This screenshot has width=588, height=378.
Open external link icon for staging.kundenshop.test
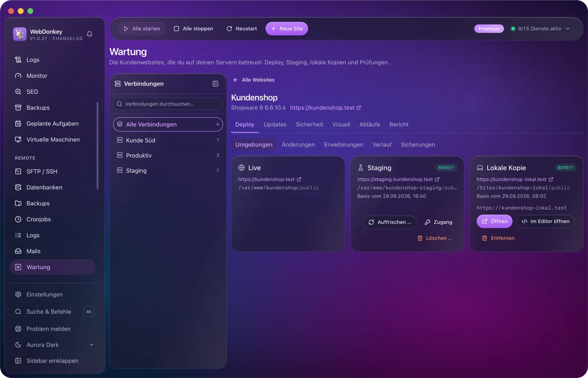[437, 179]
